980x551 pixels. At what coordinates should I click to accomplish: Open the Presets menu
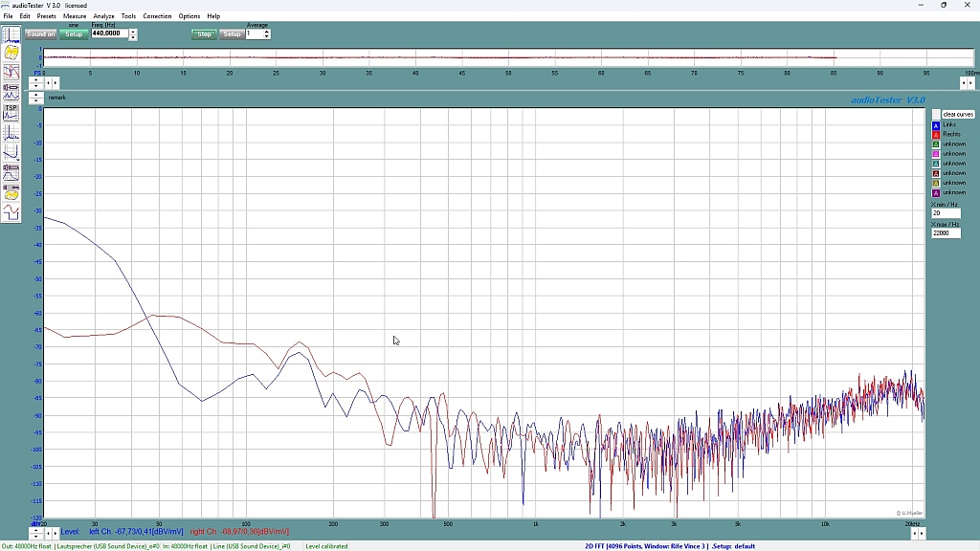pos(46,15)
